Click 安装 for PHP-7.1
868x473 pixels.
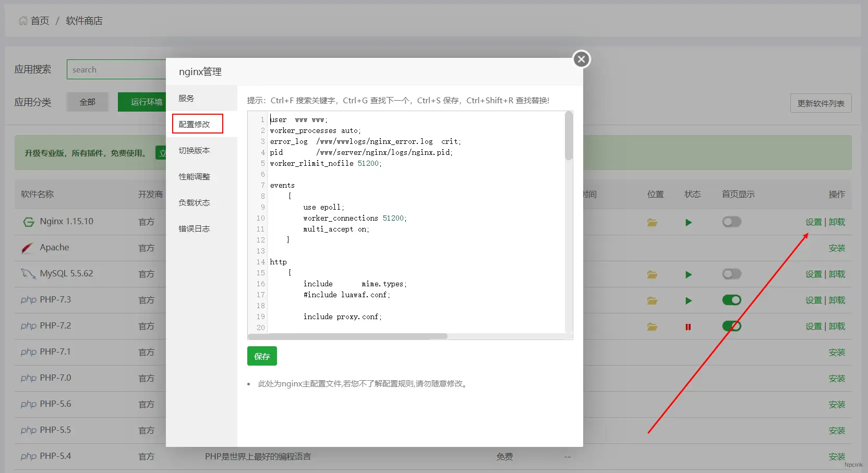click(837, 353)
